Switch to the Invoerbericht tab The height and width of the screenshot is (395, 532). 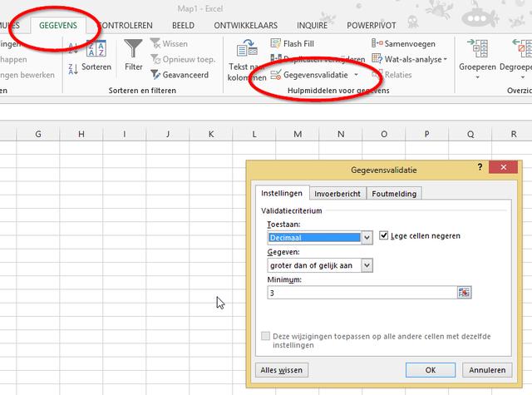point(337,194)
